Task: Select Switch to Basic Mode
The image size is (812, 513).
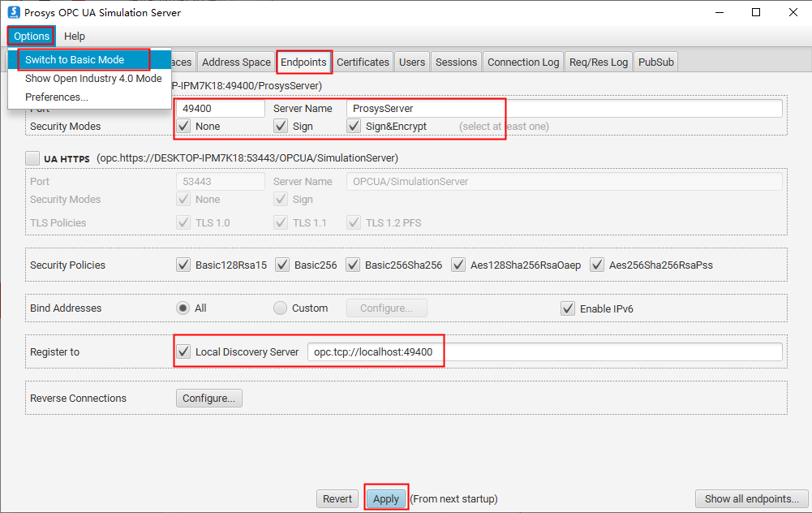Action: coord(75,60)
